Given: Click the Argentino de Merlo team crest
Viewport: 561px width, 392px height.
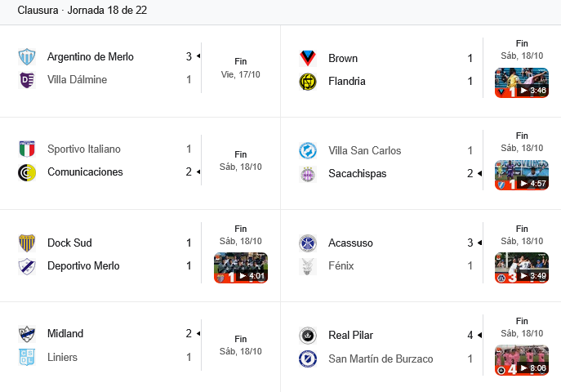Looking at the screenshot, I should (x=27, y=57).
